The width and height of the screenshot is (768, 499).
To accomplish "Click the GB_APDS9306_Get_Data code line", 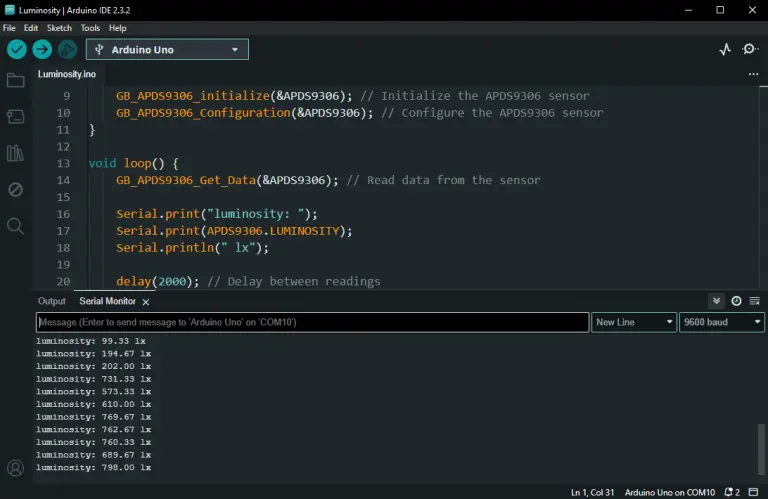I will click(328, 180).
